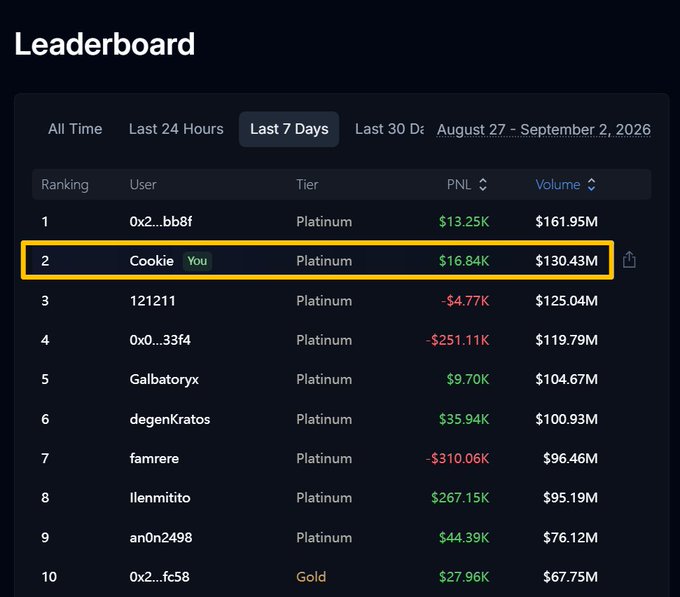Click PNL value -$251.11K
This screenshot has width=680, height=597.
[458, 340]
